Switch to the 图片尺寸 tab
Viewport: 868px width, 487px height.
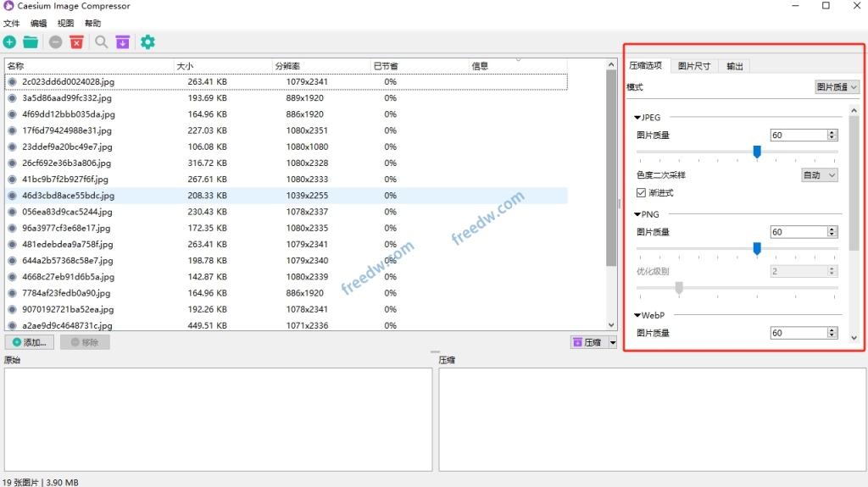coord(694,66)
